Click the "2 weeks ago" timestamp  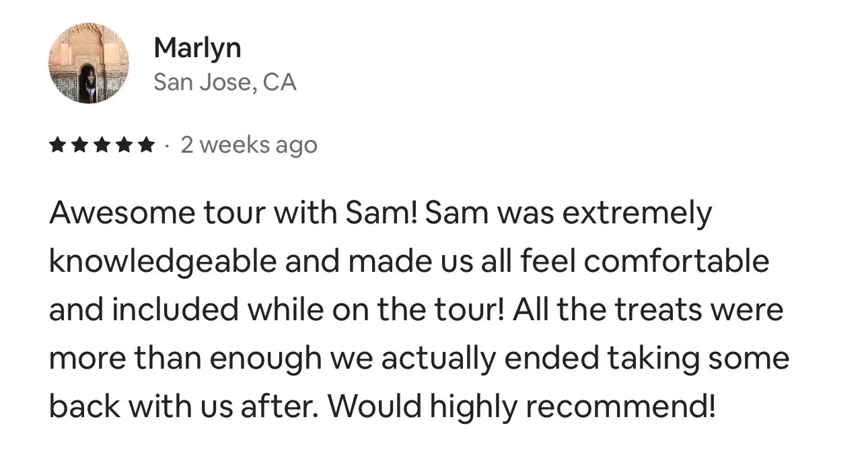(248, 145)
